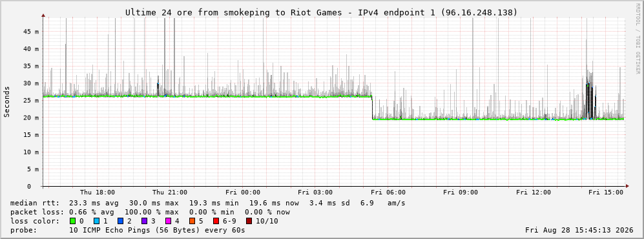Click the Fri 15:00 time axis label
Image resolution: width=644 pixels, height=239 pixels.
(606, 192)
